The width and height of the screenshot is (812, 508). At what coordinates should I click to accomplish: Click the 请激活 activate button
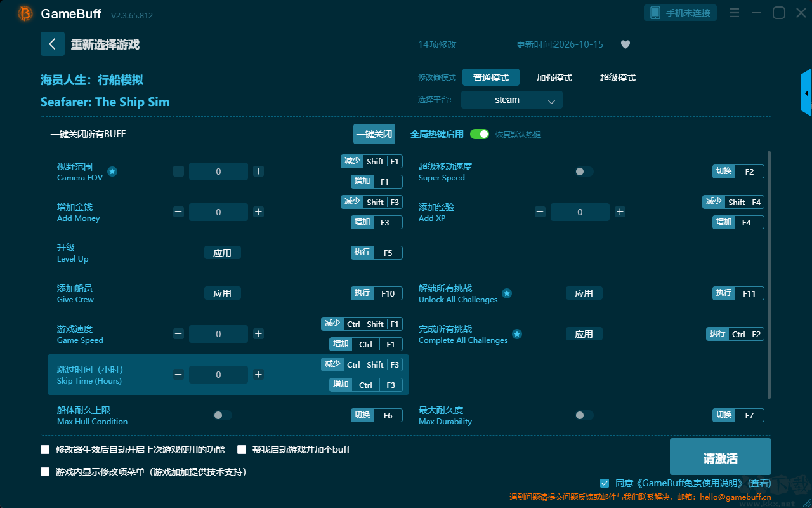point(721,457)
